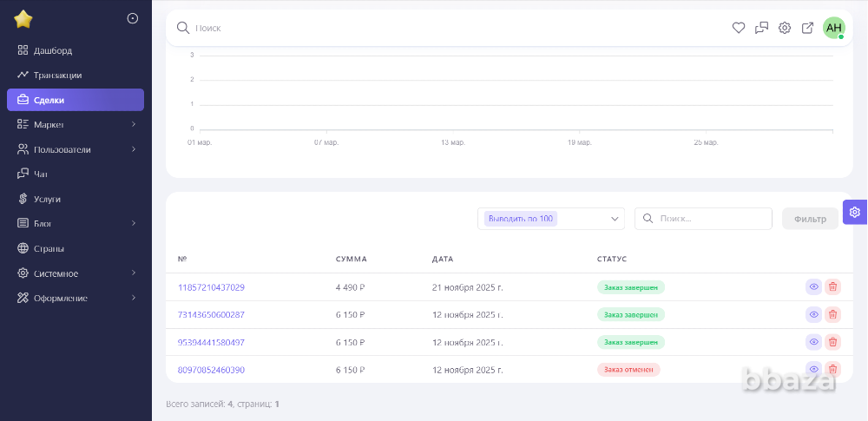Open the AH user avatar menu
Image resolution: width=868 pixels, height=421 pixels.
(x=833, y=28)
